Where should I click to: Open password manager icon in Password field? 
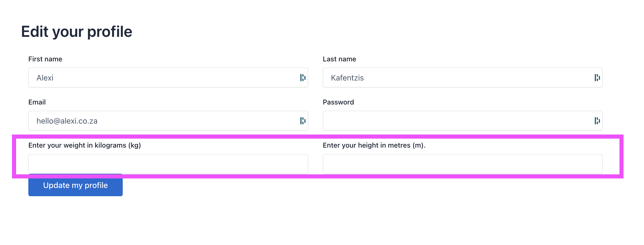pyautogui.click(x=597, y=121)
